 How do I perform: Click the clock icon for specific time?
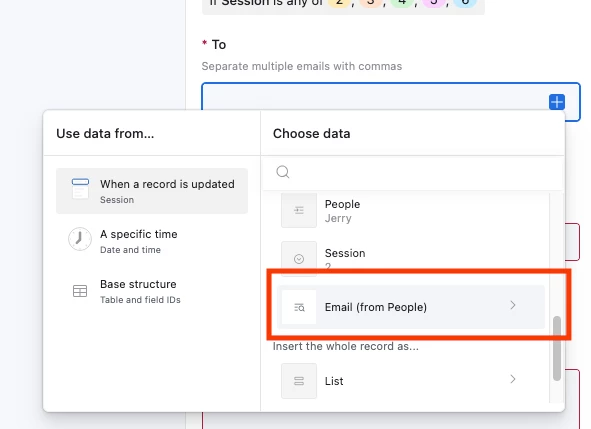click(x=80, y=239)
